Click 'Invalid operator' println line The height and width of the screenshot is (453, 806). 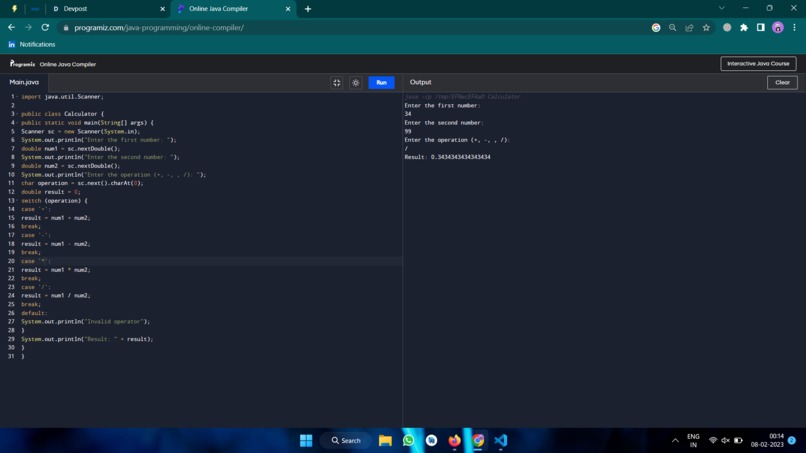(85, 322)
